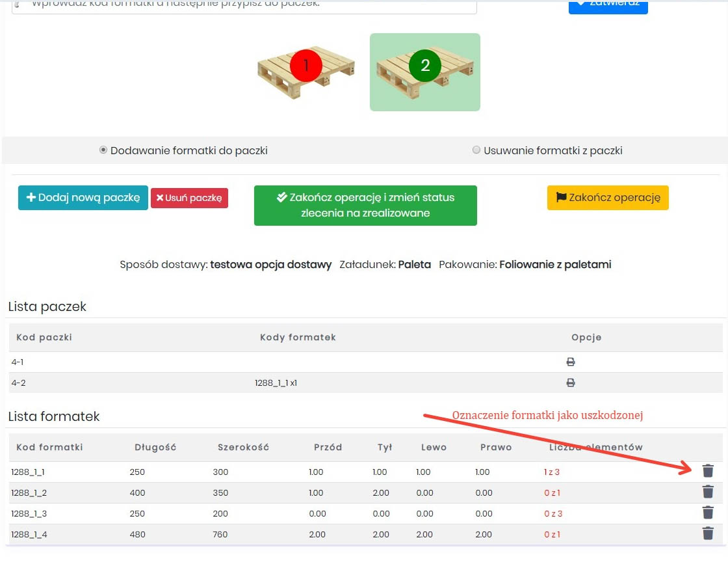The height and width of the screenshot is (566, 728).
Task: Click 'Dodaj nową paczkę' button
Action: point(83,198)
